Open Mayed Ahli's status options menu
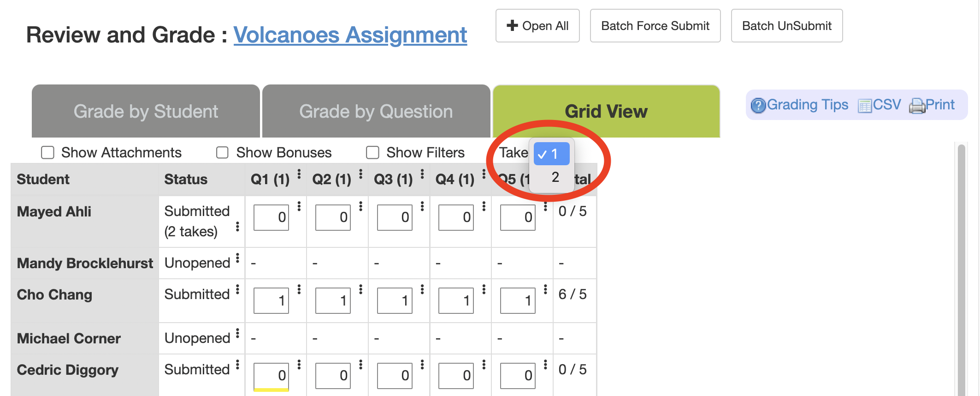The width and height of the screenshot is (980, 396). 237,226
